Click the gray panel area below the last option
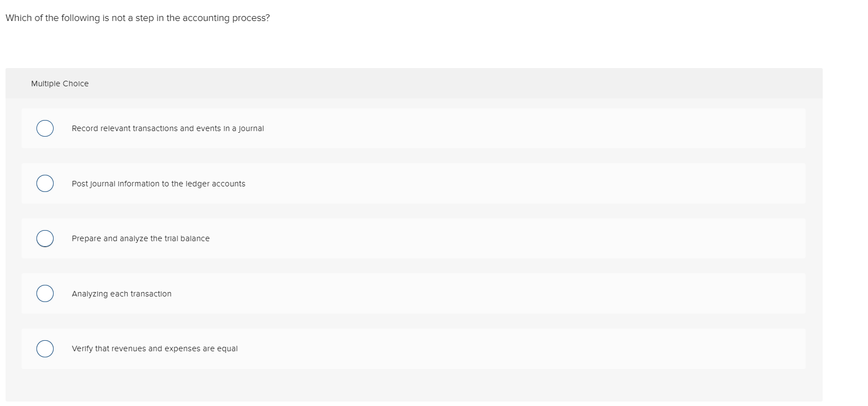The height and width of the screenshot is (406, 868). [x=414, y=385]
